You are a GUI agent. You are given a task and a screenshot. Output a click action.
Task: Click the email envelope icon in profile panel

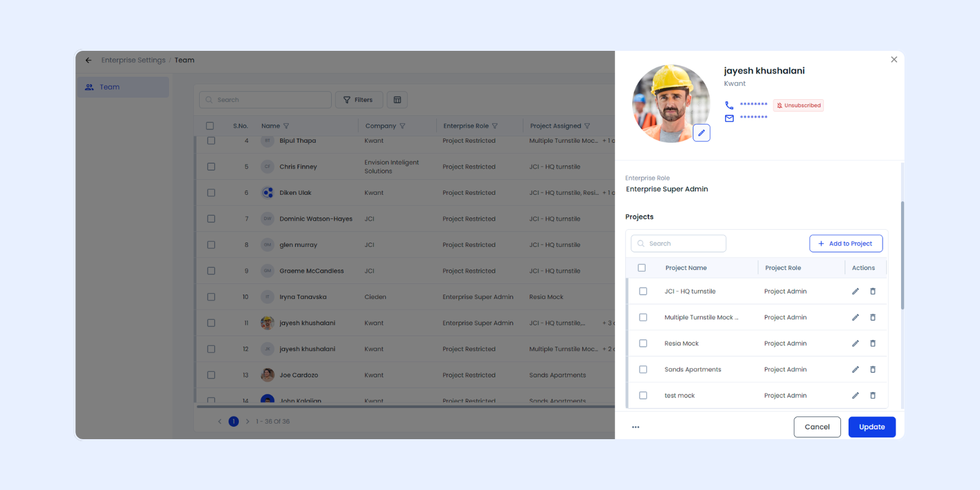[x=729, y=118]
